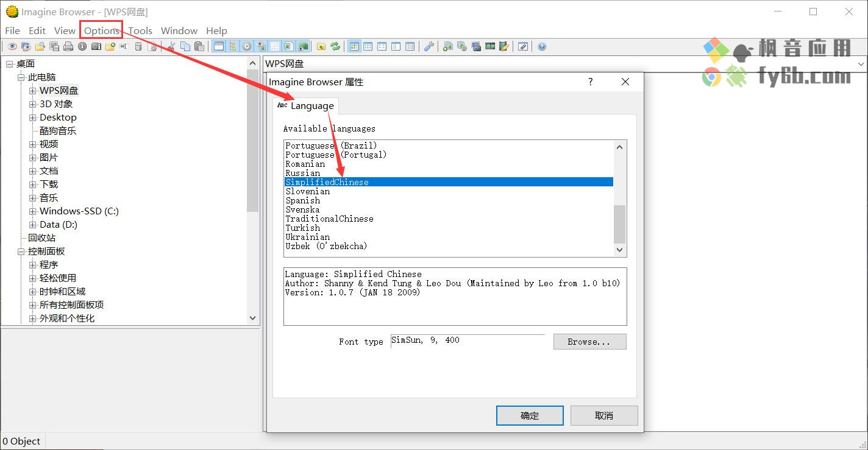Switch to details list view mode
This screenshot has width=868, height=450.
[x=410, y=46]
